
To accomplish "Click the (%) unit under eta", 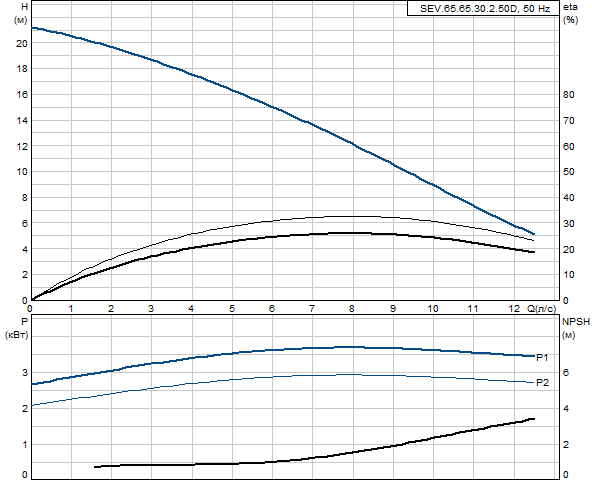I will [570, 20].
